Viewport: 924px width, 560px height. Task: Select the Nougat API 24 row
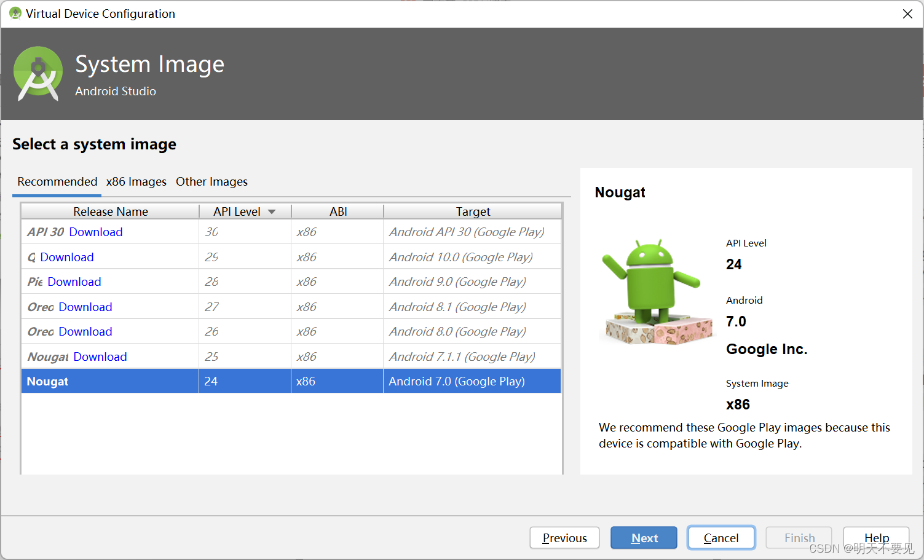pos(291,381)
